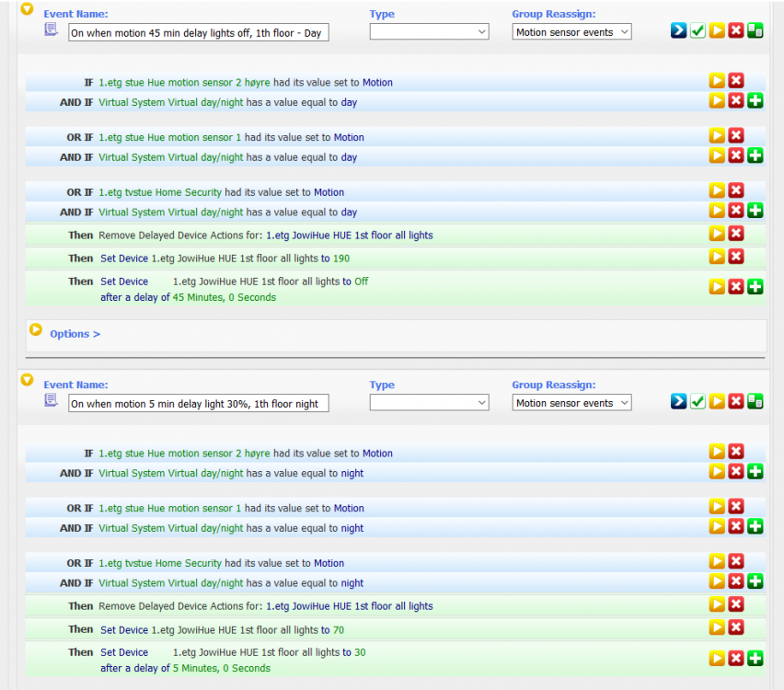Collapse the Day event with top-left arrow
The image size is (784, 690).
click(27, 10)
